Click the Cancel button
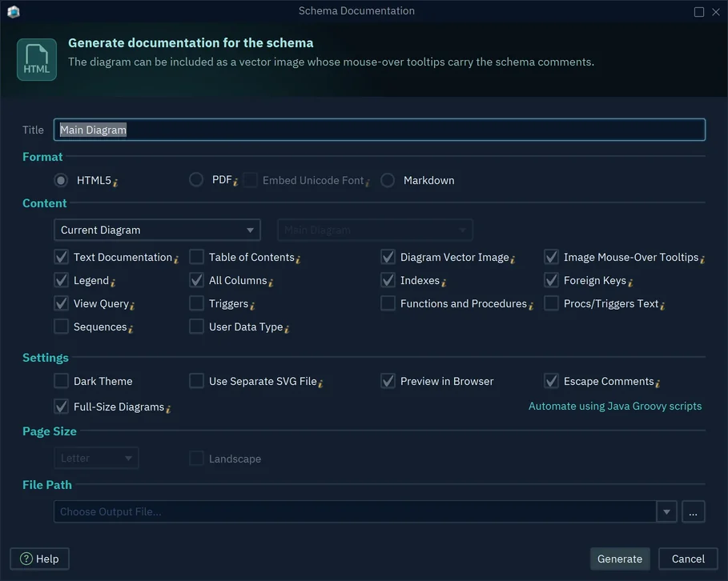Screen dimensions: 728x581 coord(688,559)
